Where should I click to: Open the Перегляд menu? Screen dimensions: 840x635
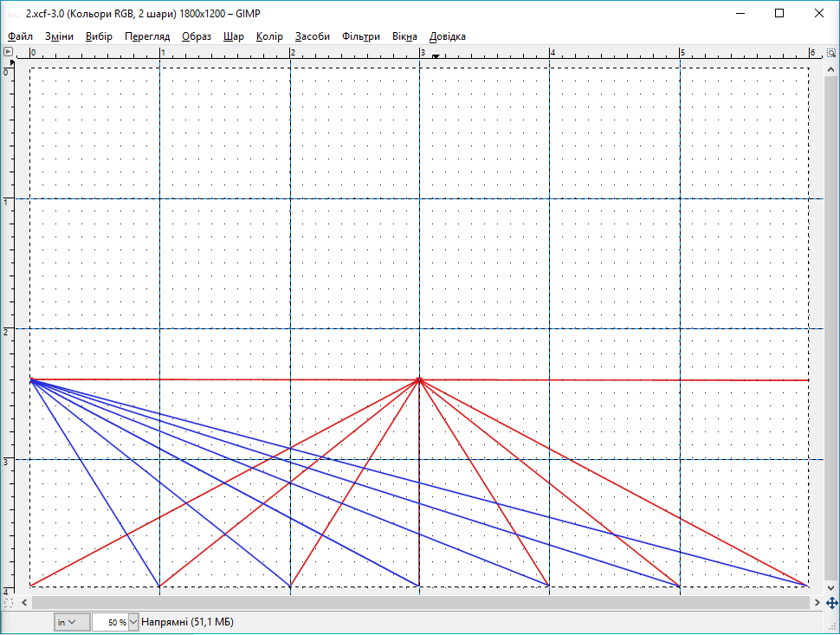click(147, 36)
